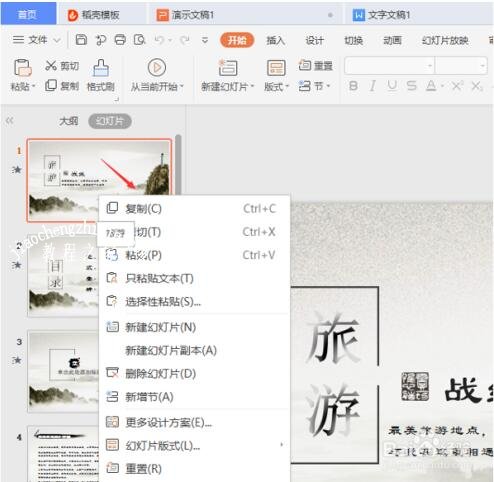Toggle Underline formatting
The width and height of the screenshot is (494, 482).
[392, 86]
